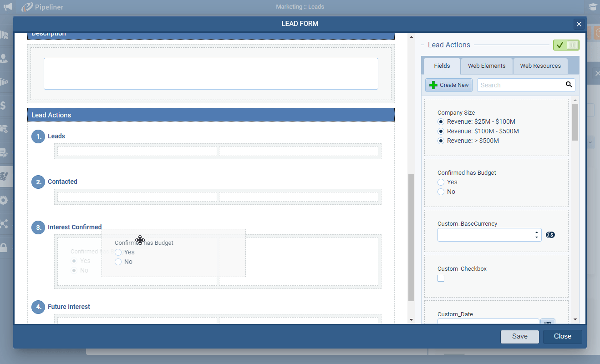Click inside the Description text area
The width and height of the screenshot is (600, 364).
click(211, 74)
